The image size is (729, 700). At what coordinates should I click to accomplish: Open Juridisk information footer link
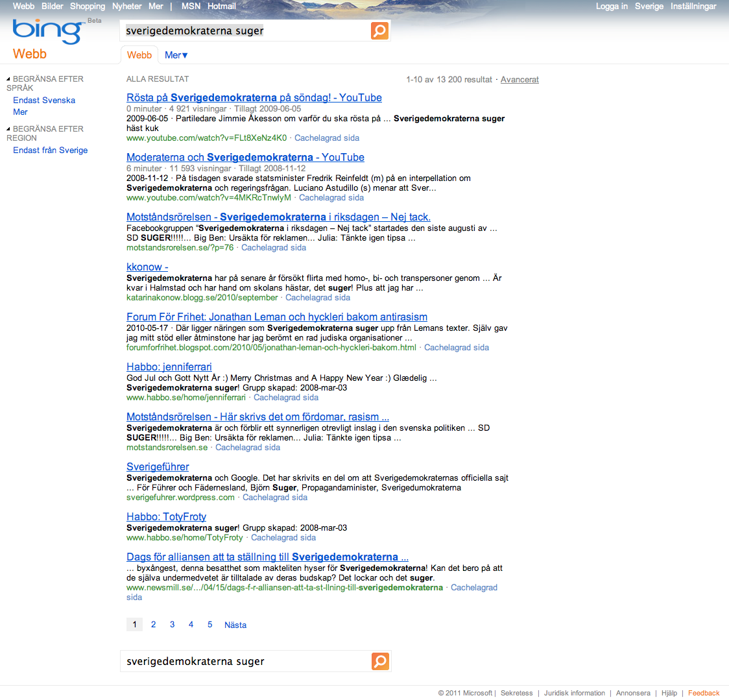pos(574,693)
